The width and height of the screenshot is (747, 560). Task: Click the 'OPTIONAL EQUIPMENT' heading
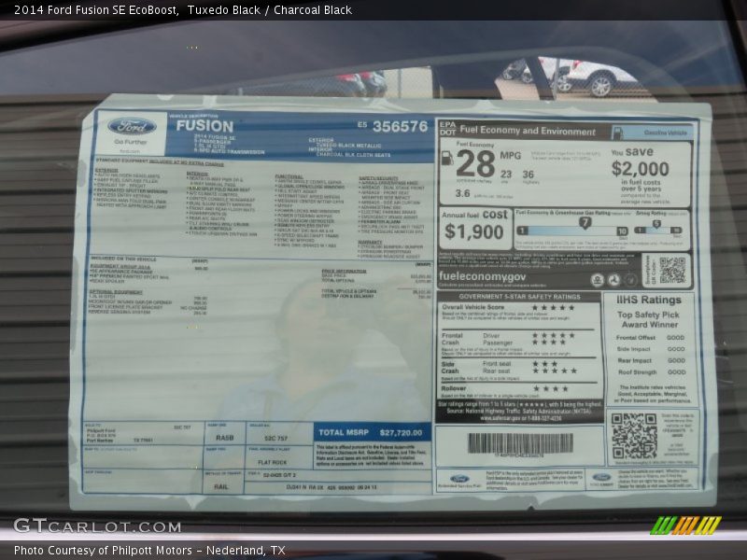coord(116,292)
